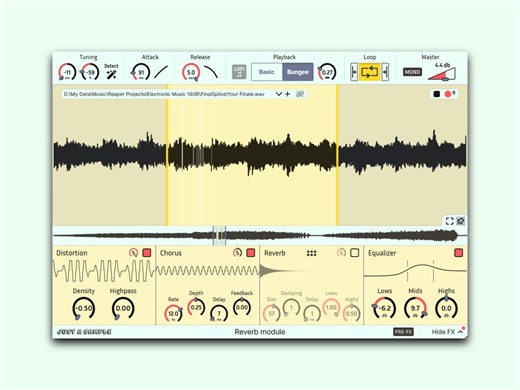The height and width of the screenshot is (390, 520).
Task: Click the Tuning cents knob showing -59
Action: click(x=90, y=72)
